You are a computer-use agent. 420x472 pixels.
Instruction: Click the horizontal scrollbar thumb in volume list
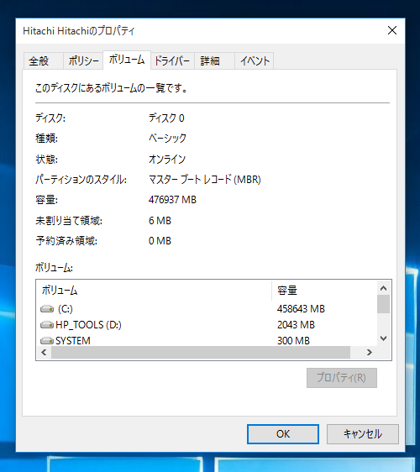(200, 352)
